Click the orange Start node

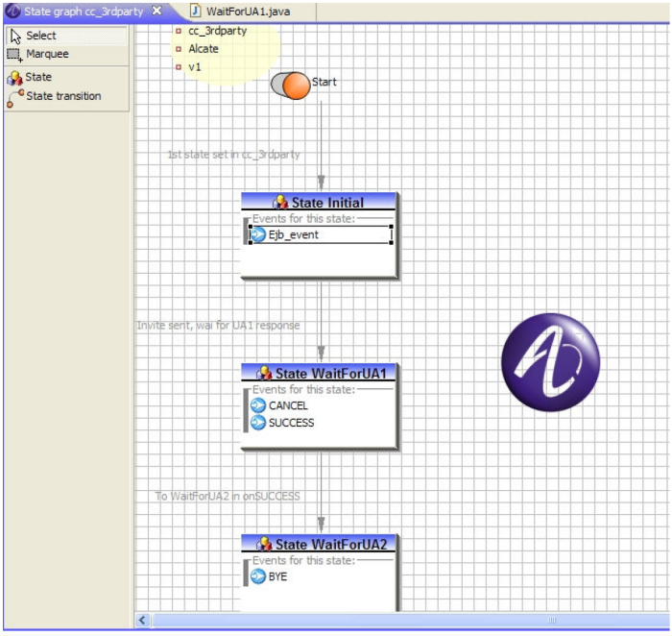pyautogui.click(x=296, y=85)
